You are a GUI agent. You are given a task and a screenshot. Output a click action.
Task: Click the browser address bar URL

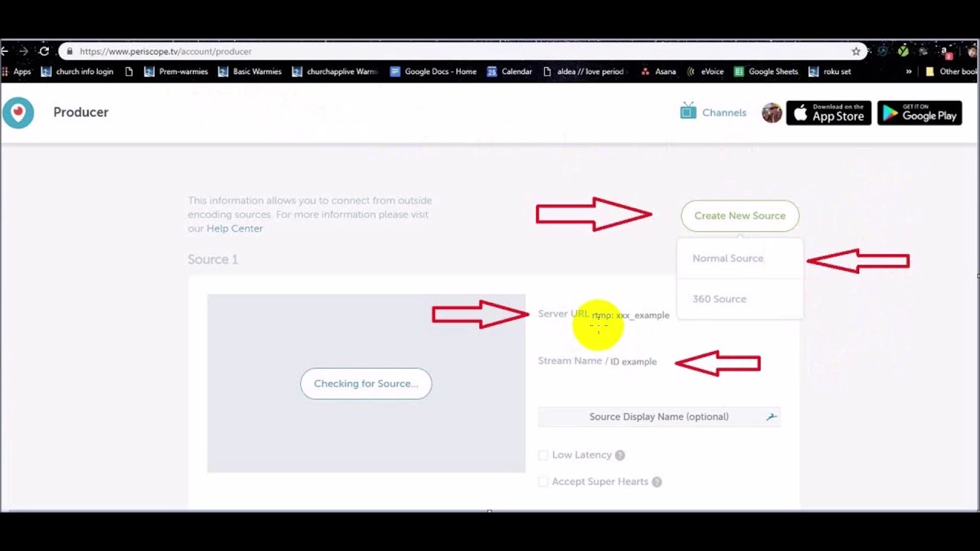[x=165, y=51]
